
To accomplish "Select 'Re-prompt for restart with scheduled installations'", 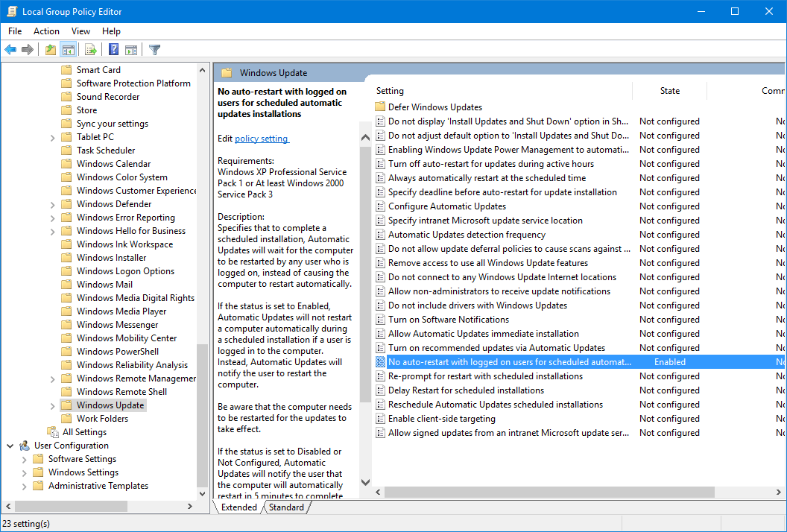I will [485, 376].
